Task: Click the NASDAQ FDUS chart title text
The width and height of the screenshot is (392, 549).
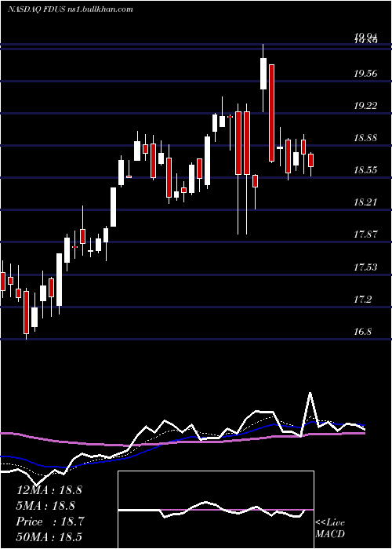Action: tap(71, 9)
